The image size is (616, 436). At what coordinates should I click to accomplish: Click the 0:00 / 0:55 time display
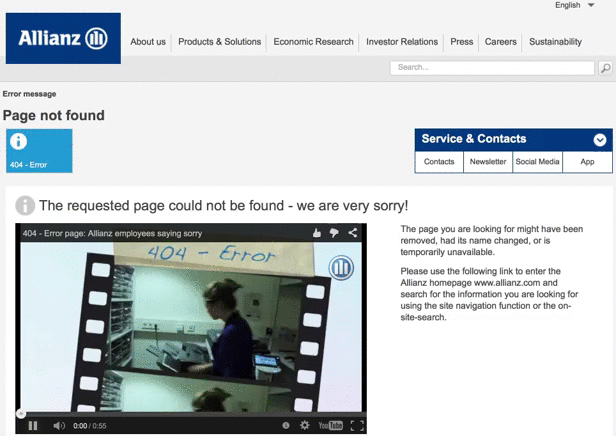[90, 426]
